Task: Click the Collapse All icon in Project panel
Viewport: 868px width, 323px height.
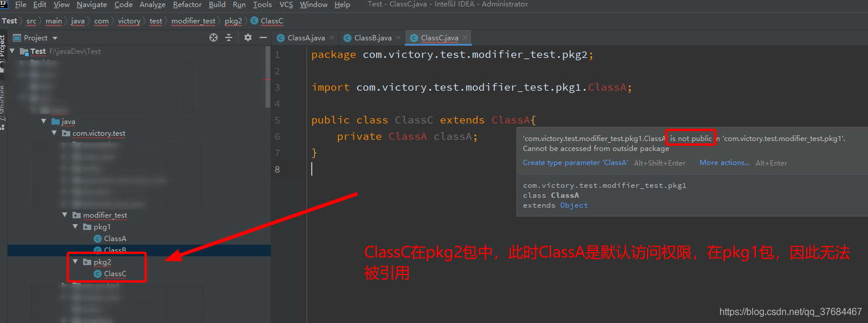Action: [x=229, y=37]
